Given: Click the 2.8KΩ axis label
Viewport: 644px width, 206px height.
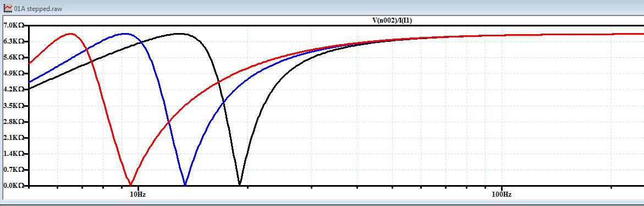Looking at the screenshot, I should (13, 122).
